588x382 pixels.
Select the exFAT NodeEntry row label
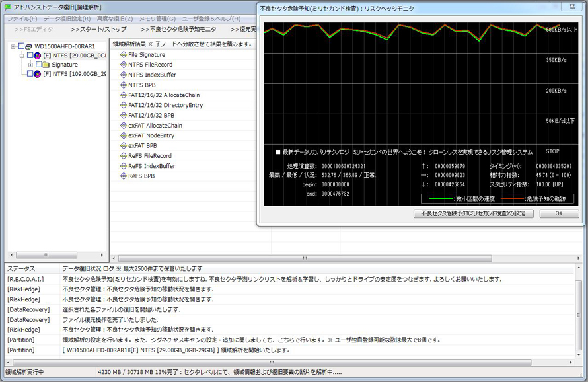(151, 135)
